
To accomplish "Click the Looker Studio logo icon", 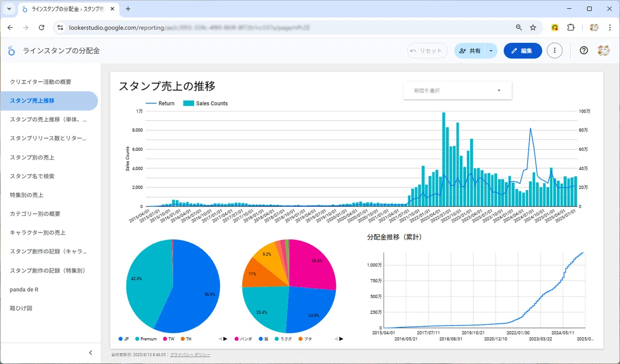I will [12, 51].
